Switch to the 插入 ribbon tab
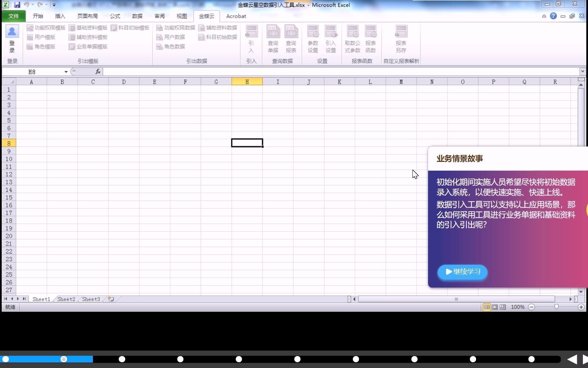 tap(60, 16)
